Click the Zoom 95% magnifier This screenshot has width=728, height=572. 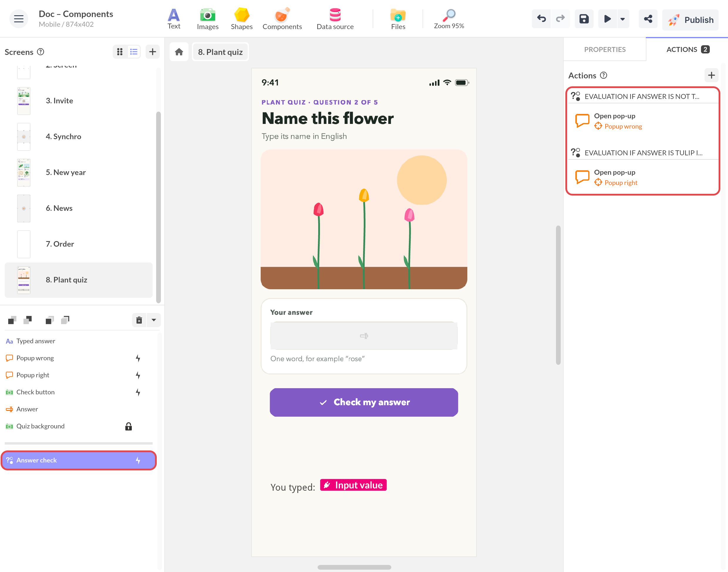tap(449, 19)
